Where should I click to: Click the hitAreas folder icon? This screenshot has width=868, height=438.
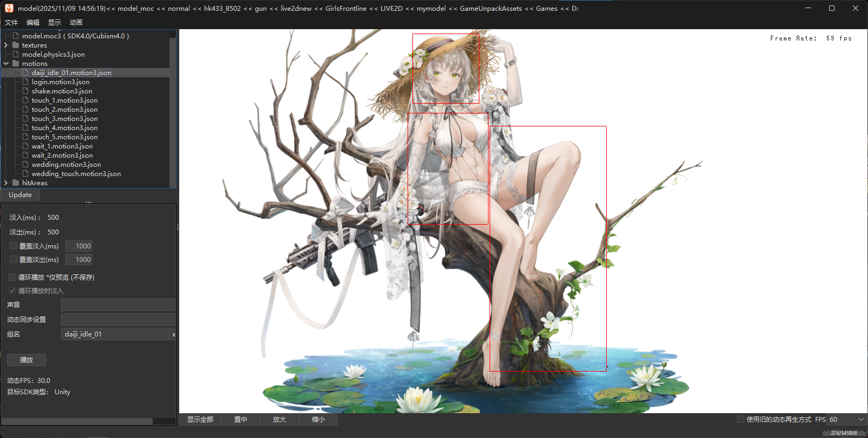(16, 183)
